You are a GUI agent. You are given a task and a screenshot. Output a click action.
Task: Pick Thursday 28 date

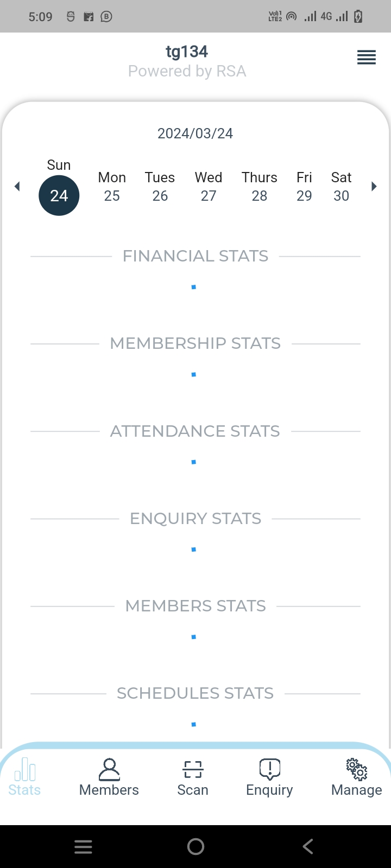(x=260, y=187)
